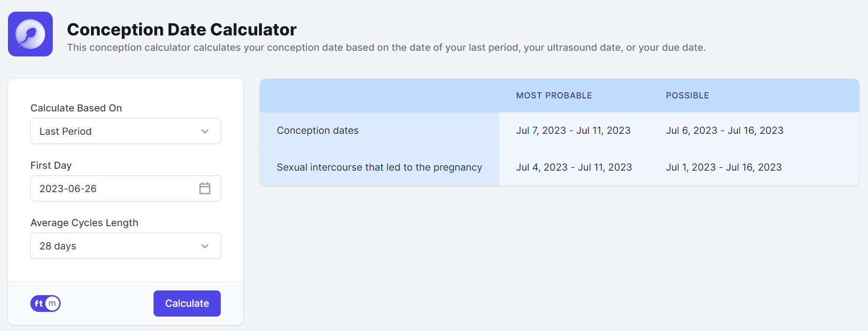Select the POSSIBLE column header
The image size is (868, 331).
click(687, 96)
